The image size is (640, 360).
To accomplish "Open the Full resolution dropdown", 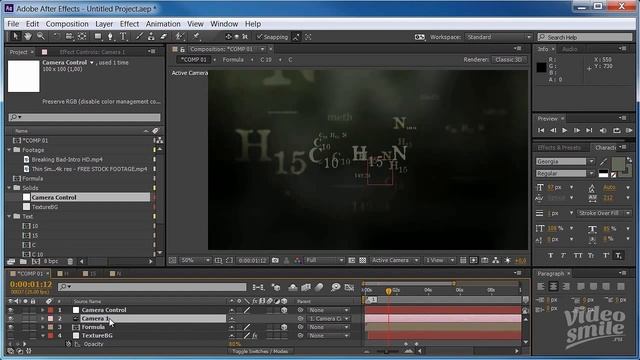I will pos(325,260).
